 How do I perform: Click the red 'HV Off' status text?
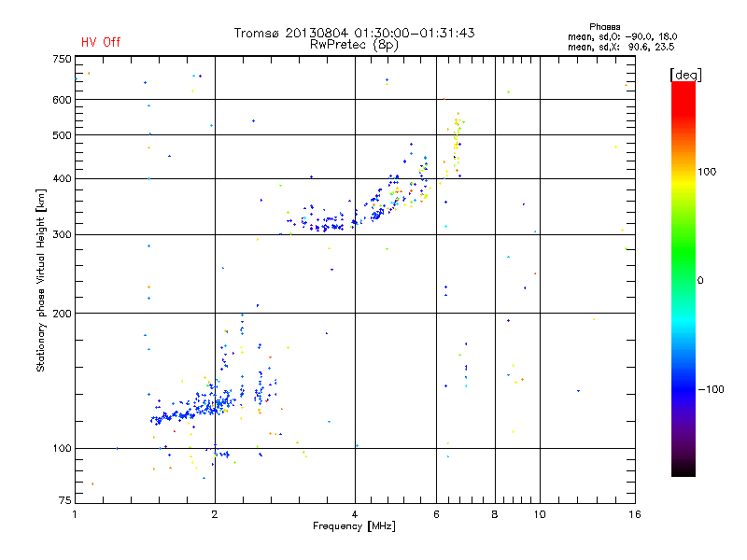coord(101,42)
